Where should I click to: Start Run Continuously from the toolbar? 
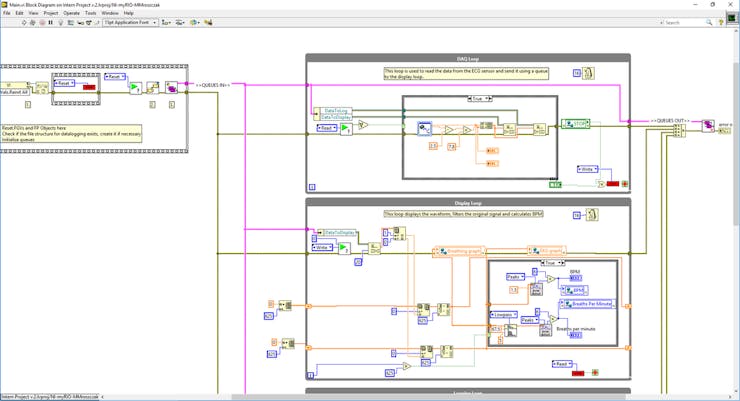(33, 22)
